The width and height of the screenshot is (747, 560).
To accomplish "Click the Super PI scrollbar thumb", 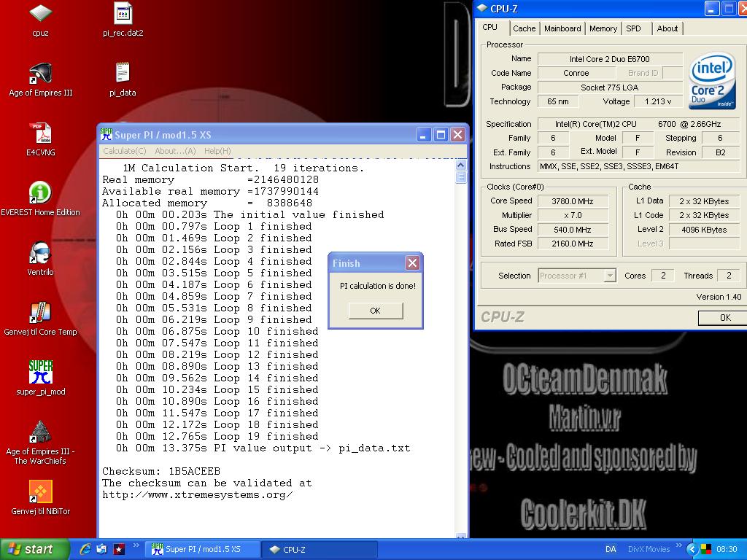I will click(x=461, y=177).
